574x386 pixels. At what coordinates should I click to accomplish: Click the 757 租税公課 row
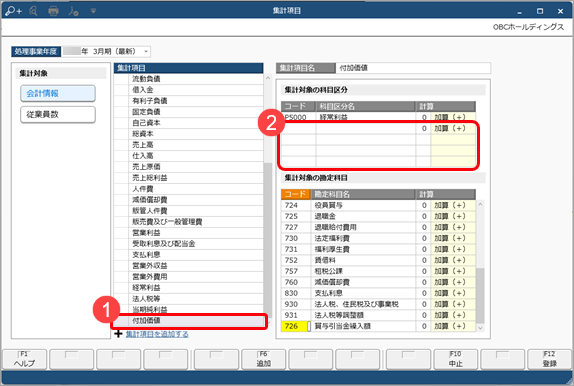click(378, 271)
